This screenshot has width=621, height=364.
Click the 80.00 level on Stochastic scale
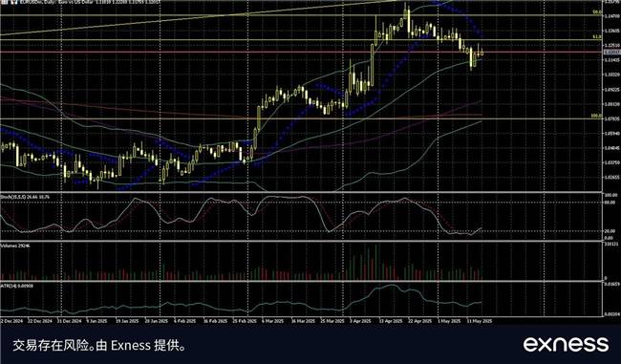tap(610, 202)
